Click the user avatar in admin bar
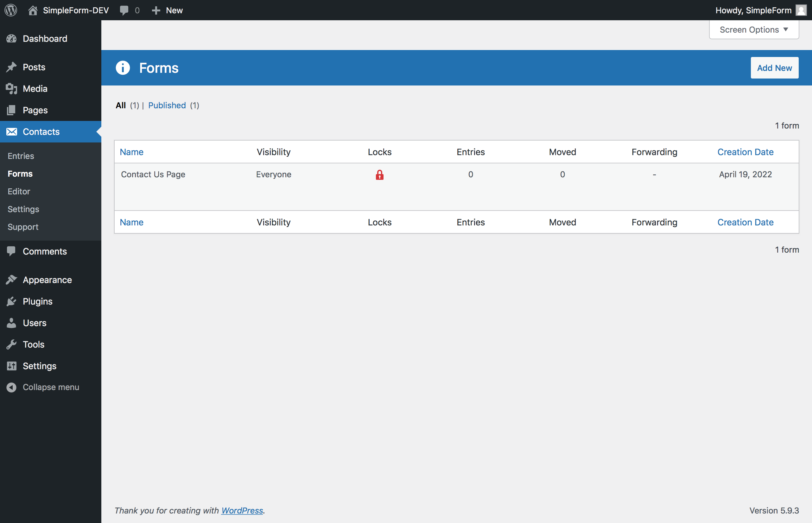Screen dimensions: 812x523 [x=801, y=10]
